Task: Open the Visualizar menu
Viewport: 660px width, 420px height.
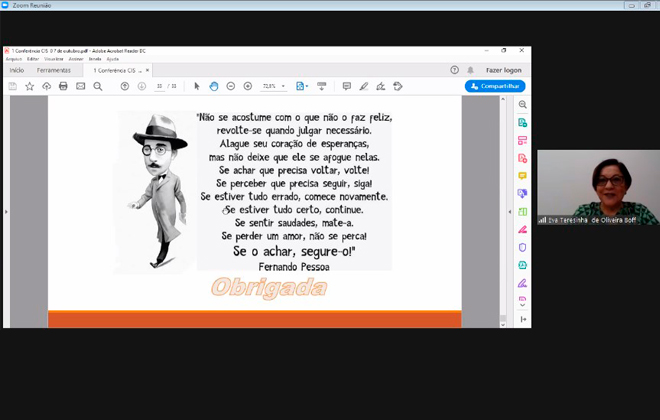Action: point(54,59)
